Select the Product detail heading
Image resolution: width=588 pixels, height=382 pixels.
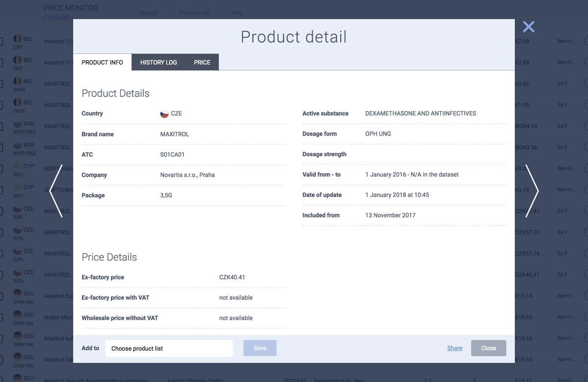click(x=294, y=37)
